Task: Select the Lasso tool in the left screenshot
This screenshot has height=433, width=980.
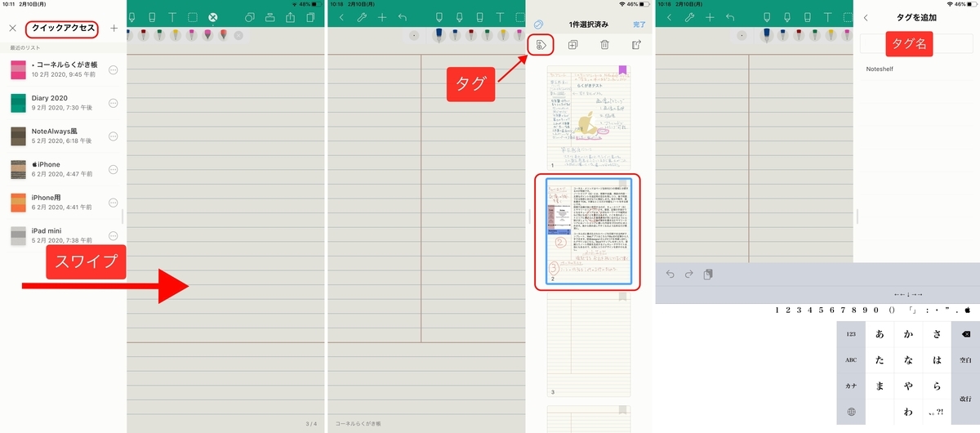Action: (x=193, y=16)
